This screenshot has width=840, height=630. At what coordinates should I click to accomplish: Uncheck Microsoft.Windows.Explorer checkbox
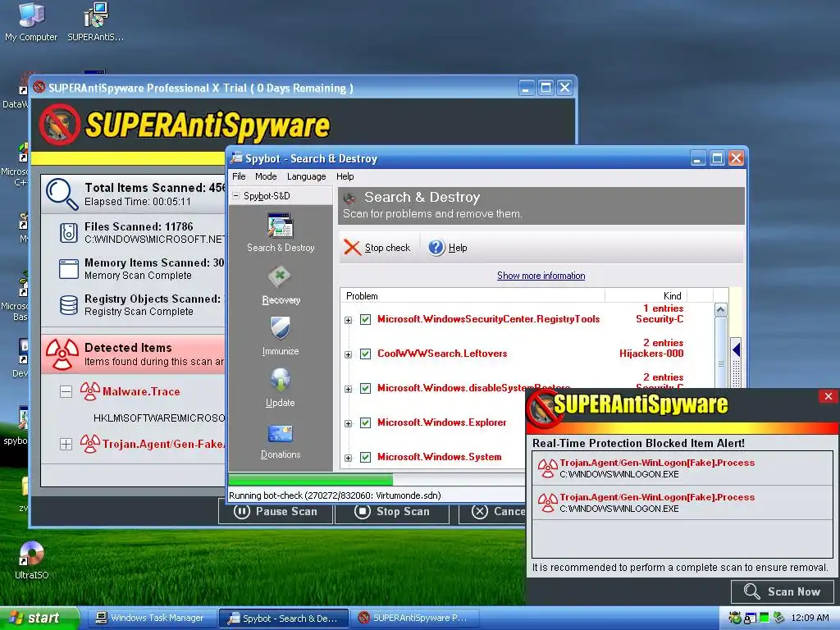click(365, 422)
